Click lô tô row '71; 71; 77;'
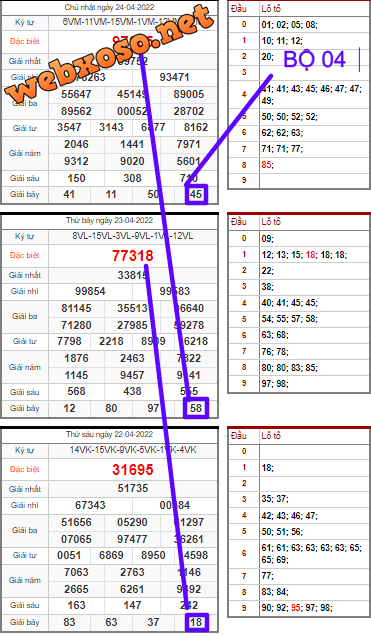The image size is (371, 636). [282, 149]
